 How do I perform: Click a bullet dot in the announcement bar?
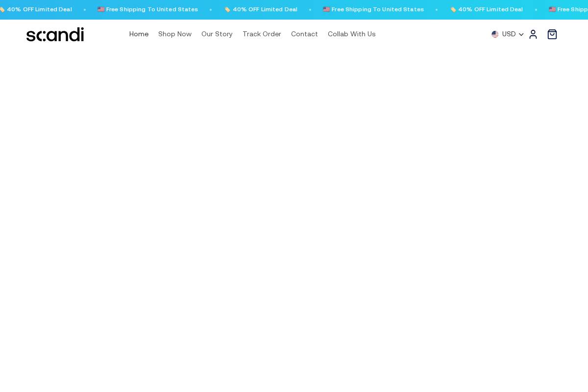310,9
